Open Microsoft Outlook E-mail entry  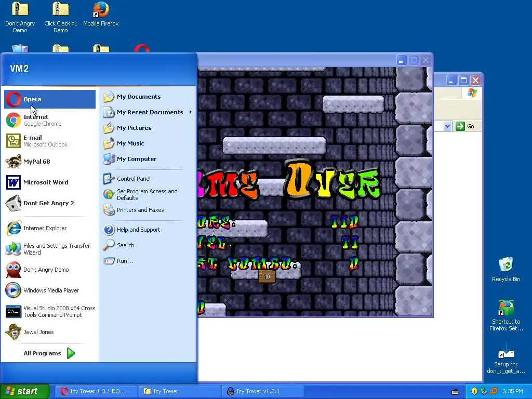(x=50, y=141)
